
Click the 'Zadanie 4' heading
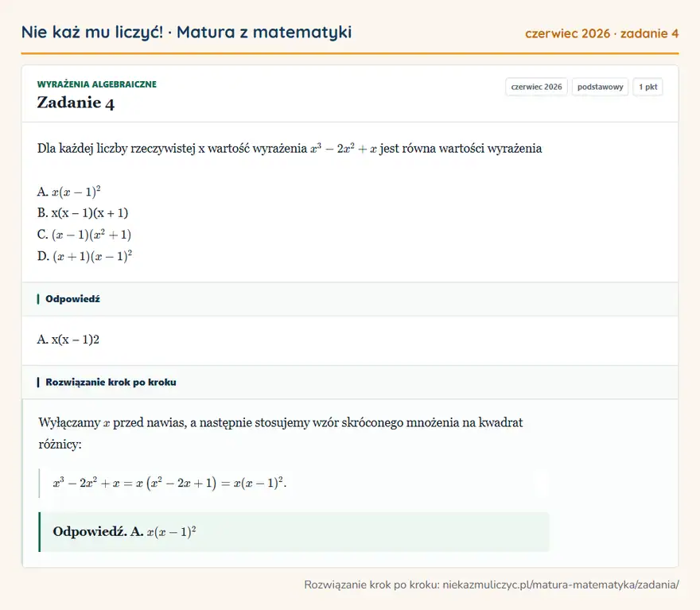coord(76,103)
